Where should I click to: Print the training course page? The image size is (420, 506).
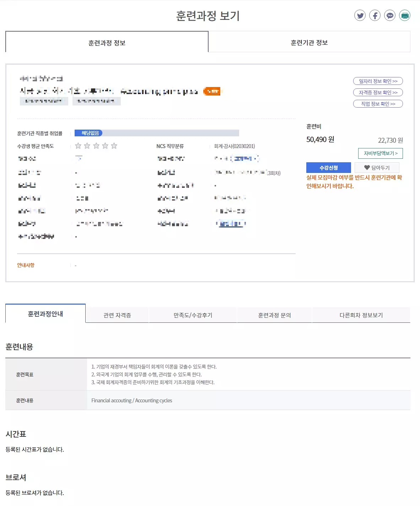(x=404, y=16)
